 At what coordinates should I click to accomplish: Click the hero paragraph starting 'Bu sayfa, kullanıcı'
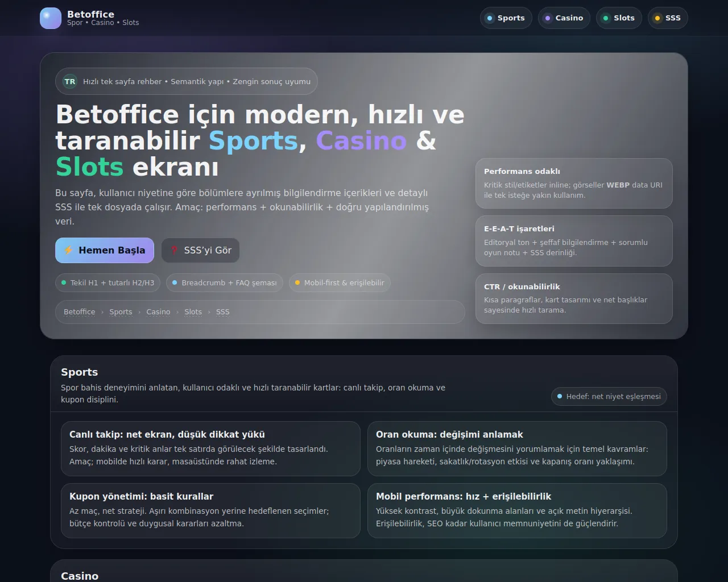pos(242,207)
